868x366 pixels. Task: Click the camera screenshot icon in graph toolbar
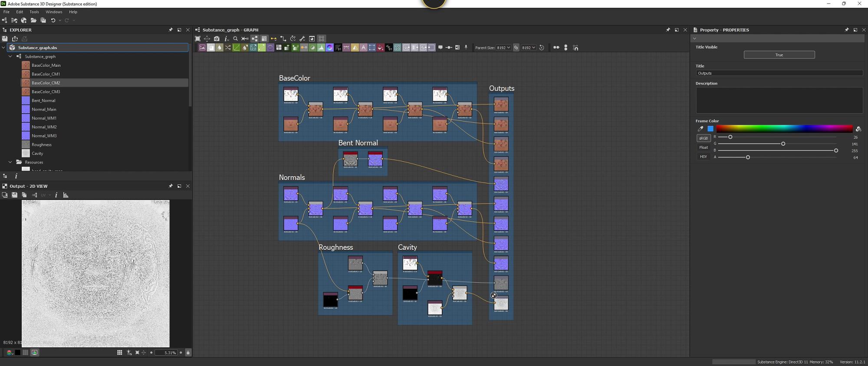point(217,39)
